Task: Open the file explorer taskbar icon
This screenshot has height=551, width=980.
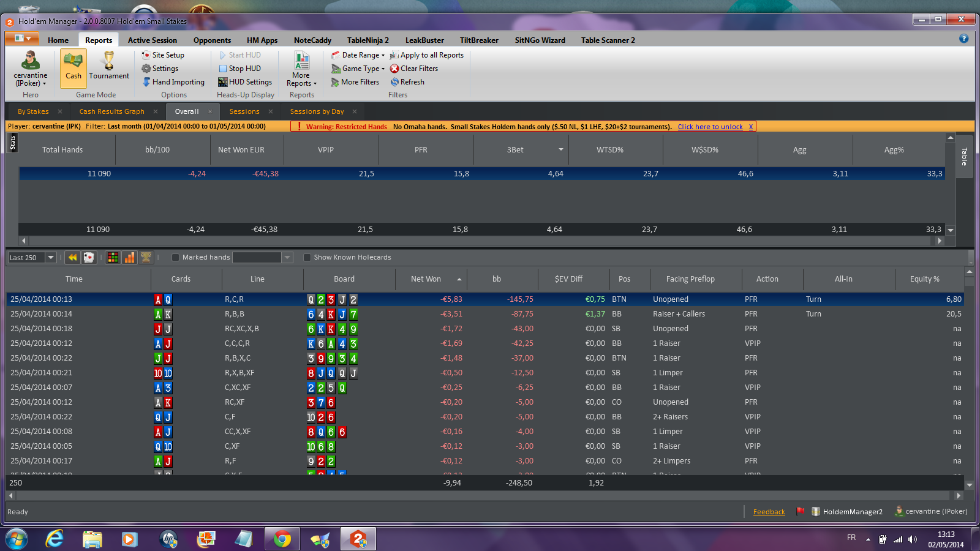Action: (x=92, y=539)
